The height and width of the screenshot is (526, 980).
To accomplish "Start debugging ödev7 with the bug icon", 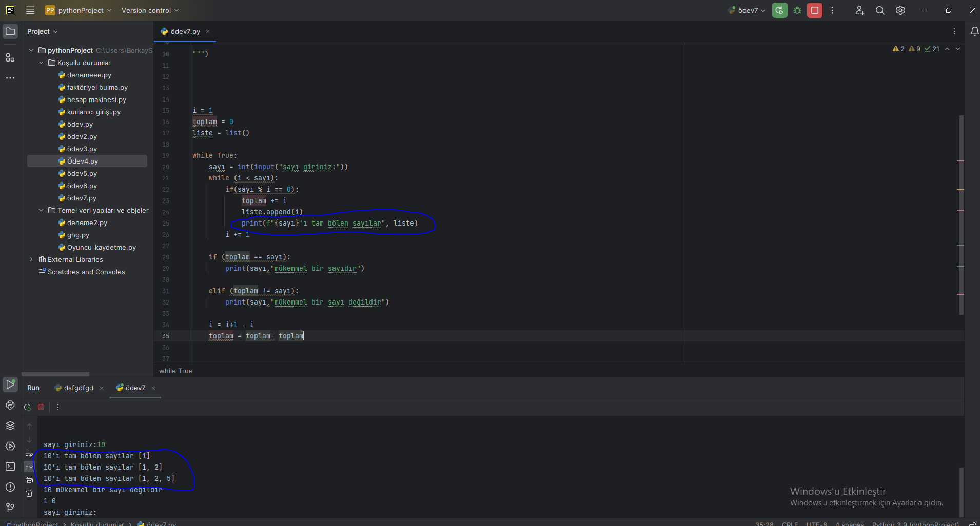I will (797, 10).
